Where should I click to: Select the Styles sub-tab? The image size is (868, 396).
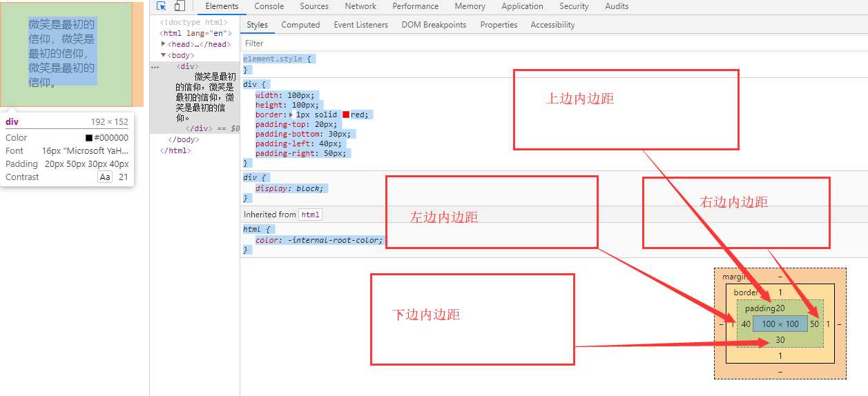257,25
